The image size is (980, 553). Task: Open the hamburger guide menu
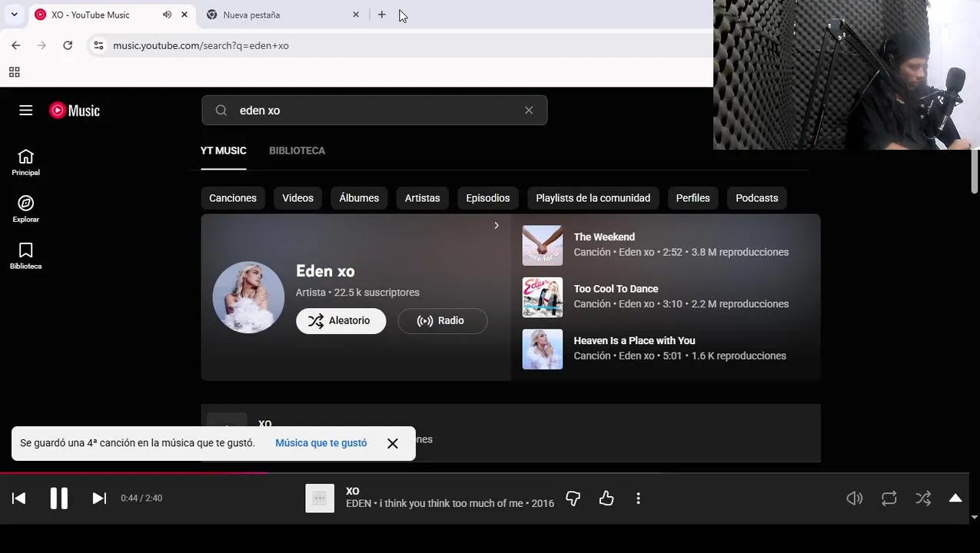25,111
